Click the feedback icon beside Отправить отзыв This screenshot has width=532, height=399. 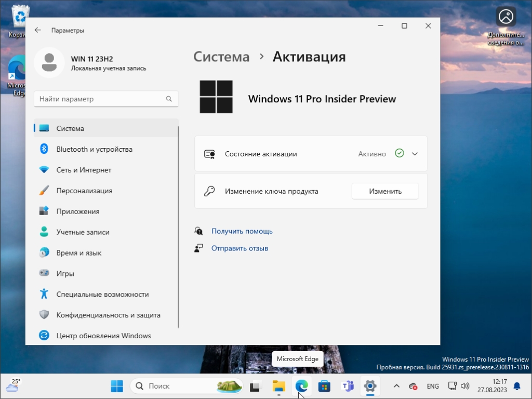tap(198, 248)
